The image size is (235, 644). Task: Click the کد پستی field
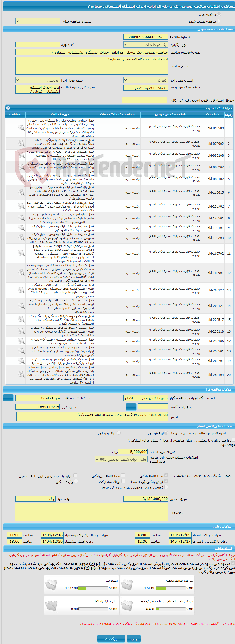click(38, 407)
